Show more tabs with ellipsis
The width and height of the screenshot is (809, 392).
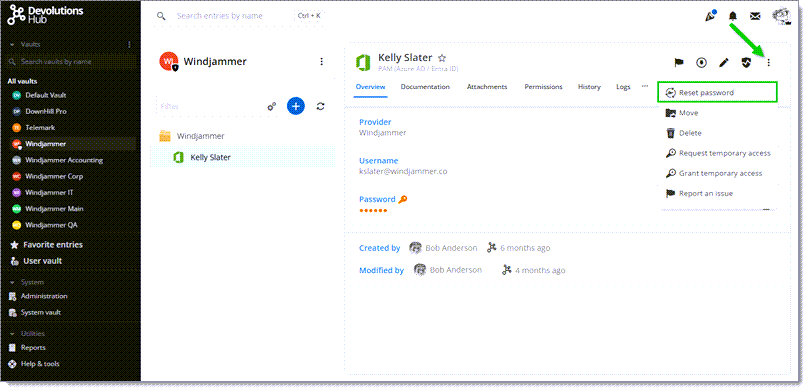[644, 86]
